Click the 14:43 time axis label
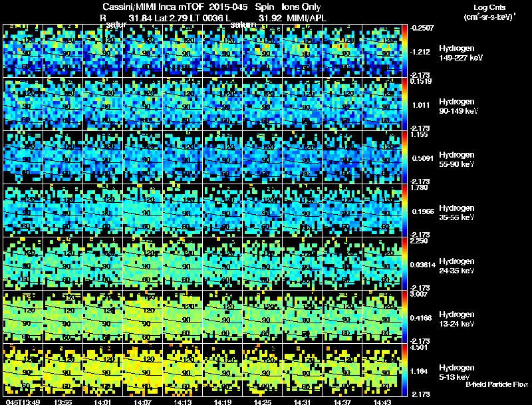The image size is (532, 405). pos(382,402)
